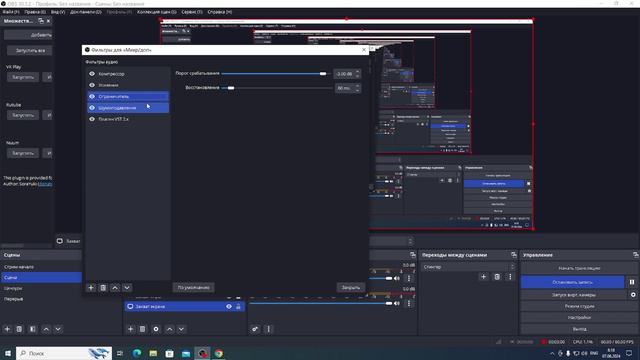Mute upper mixer channel speaker icon

pyautogui.click(x=397, y=278)
